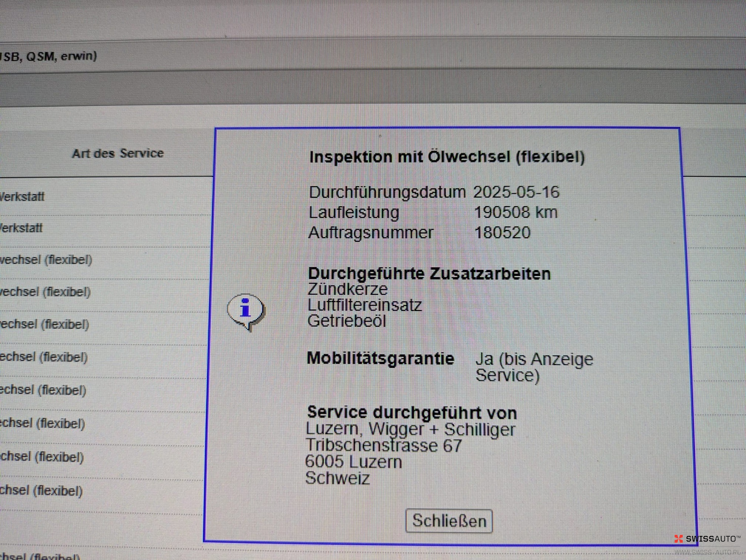Click the Art des Service column header
The height and width of the screenshot is (560, 746).
point(118,153)
